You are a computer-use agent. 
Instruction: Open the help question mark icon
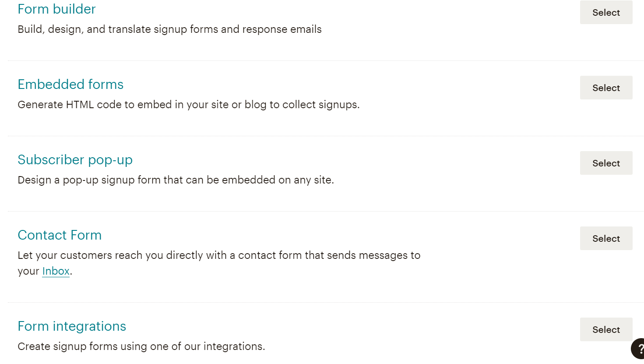coord(638,349)
